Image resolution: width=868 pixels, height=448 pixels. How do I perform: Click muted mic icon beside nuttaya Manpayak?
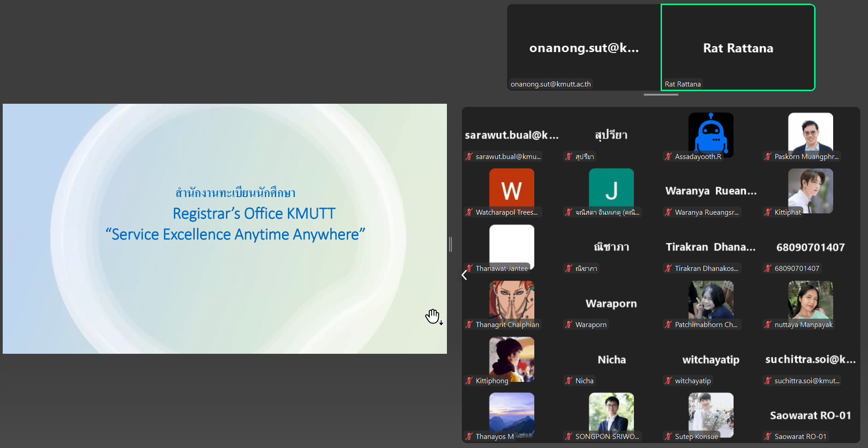768,325
